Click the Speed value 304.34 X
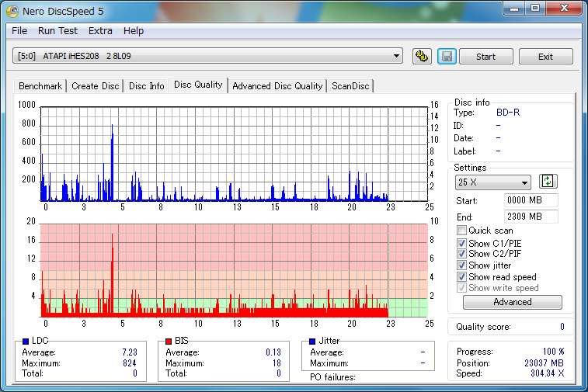588x392 pixels. point(547,373)
